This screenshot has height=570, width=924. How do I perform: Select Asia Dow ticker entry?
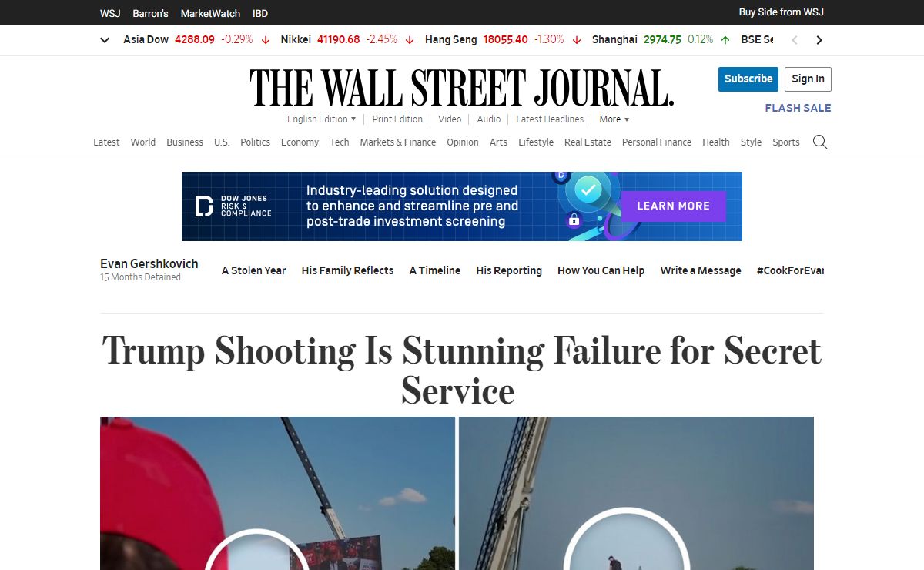point(196,39)
